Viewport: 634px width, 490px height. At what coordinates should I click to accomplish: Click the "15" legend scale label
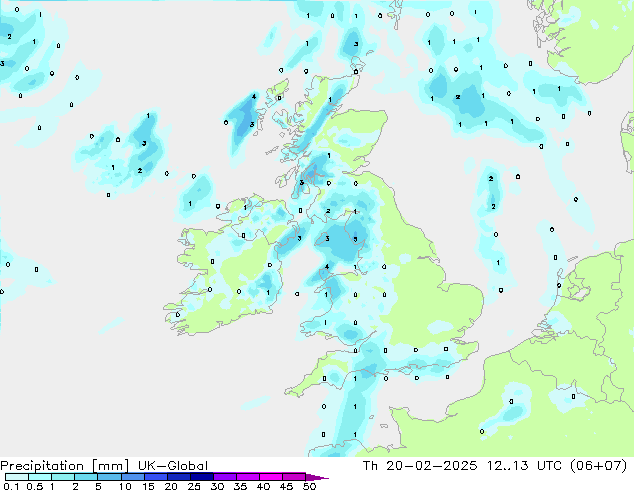[148, 486]
